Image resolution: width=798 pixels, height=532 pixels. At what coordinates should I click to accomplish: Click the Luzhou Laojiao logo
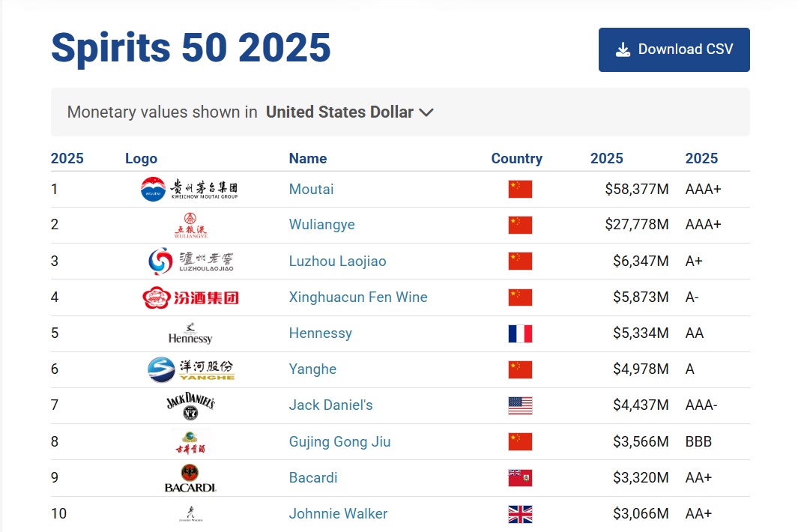click(x=190, y=261)
